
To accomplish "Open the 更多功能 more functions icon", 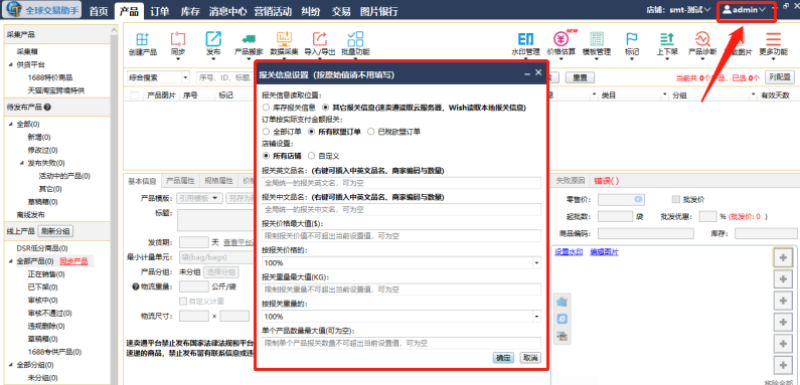I will point(773,39).
